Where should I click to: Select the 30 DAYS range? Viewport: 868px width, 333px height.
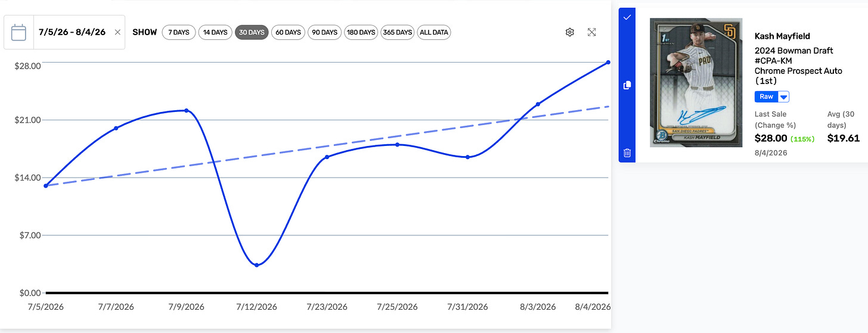252,32
